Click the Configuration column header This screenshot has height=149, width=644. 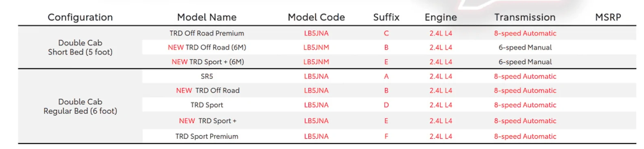80,17
